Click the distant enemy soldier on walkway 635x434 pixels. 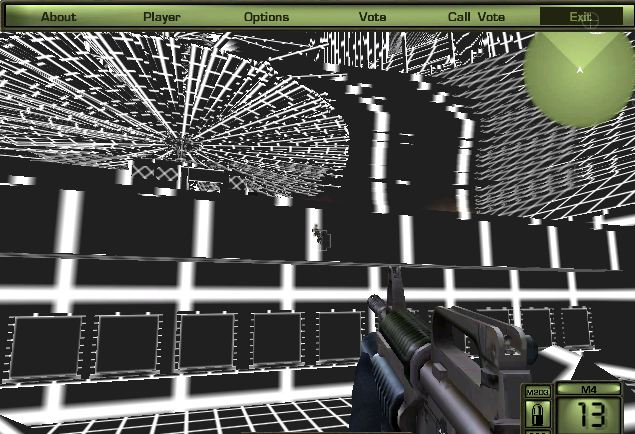pos(320,235)
